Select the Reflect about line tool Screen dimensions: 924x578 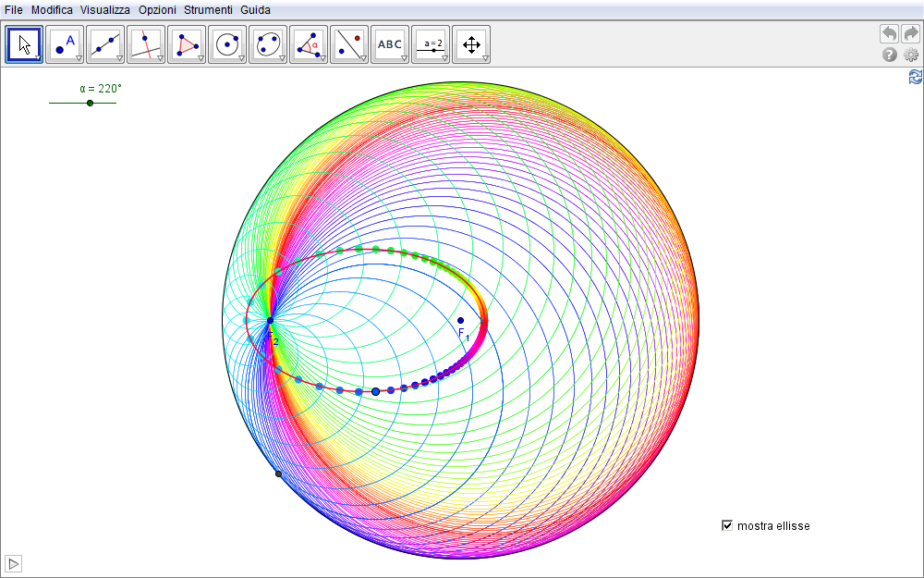coord(349,43)
